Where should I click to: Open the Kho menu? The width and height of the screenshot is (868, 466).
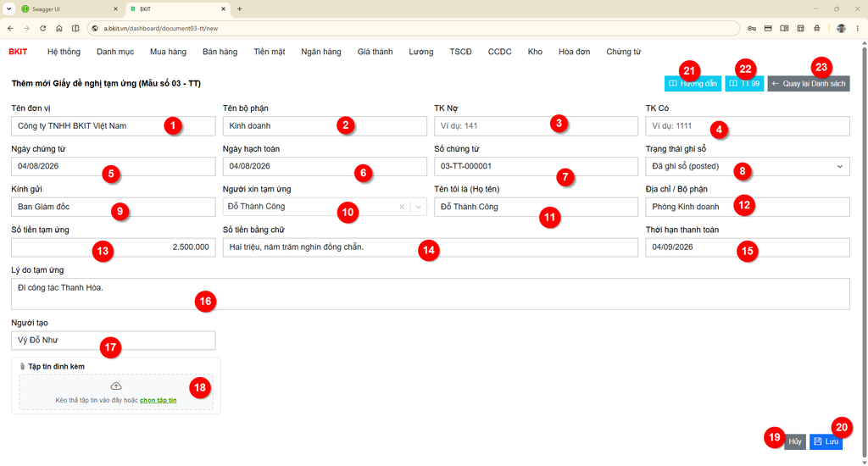click(x=535, y=52)
